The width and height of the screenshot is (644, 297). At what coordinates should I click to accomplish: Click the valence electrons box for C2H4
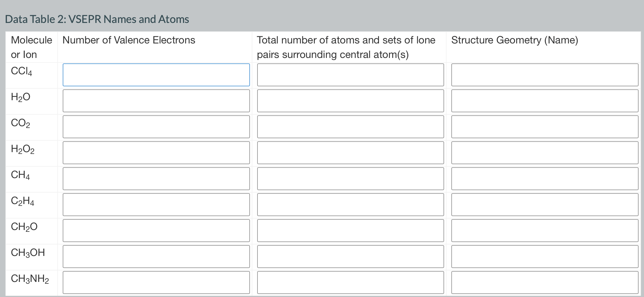[x=156, y=204]
